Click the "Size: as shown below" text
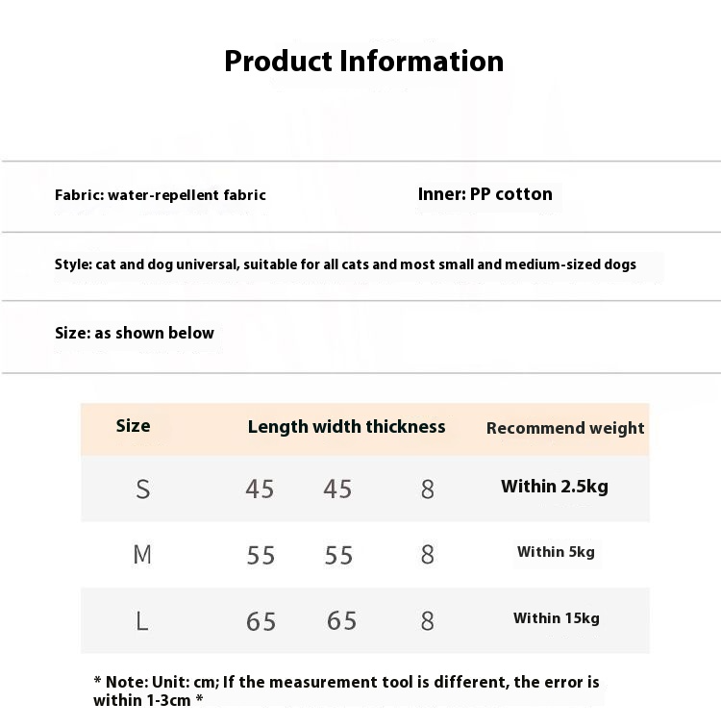The image size is (721, 728). coord(135,334)
